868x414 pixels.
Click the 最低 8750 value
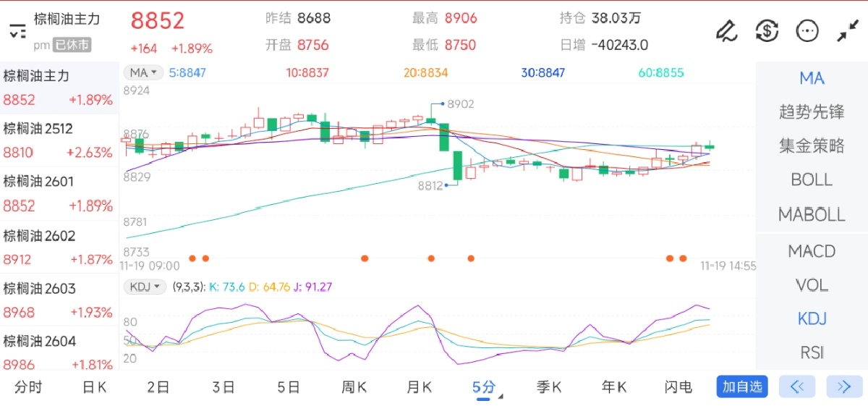tap(460, 45)
